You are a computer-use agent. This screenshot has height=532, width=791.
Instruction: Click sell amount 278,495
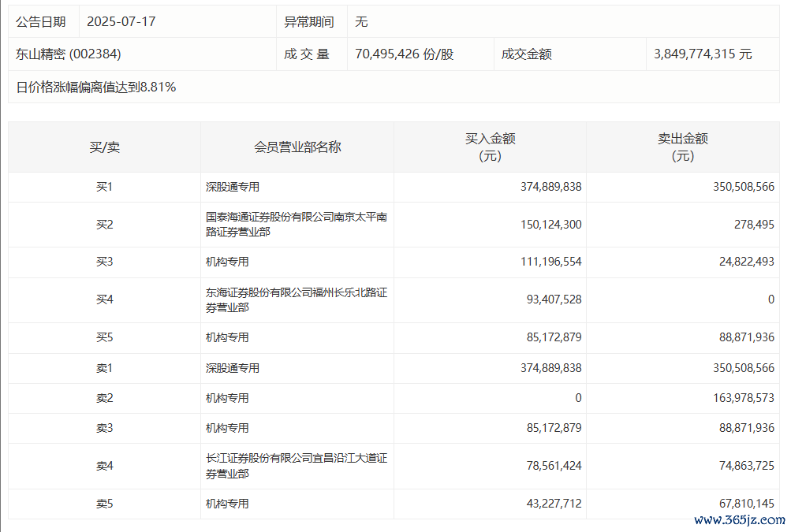pos(754,225)
